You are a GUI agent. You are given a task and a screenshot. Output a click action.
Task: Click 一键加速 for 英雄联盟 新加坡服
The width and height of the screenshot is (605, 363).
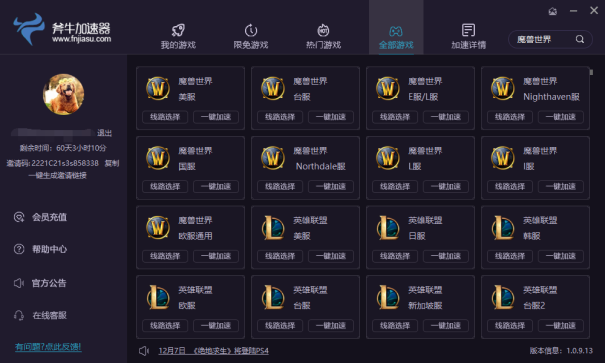coord(446,326)
